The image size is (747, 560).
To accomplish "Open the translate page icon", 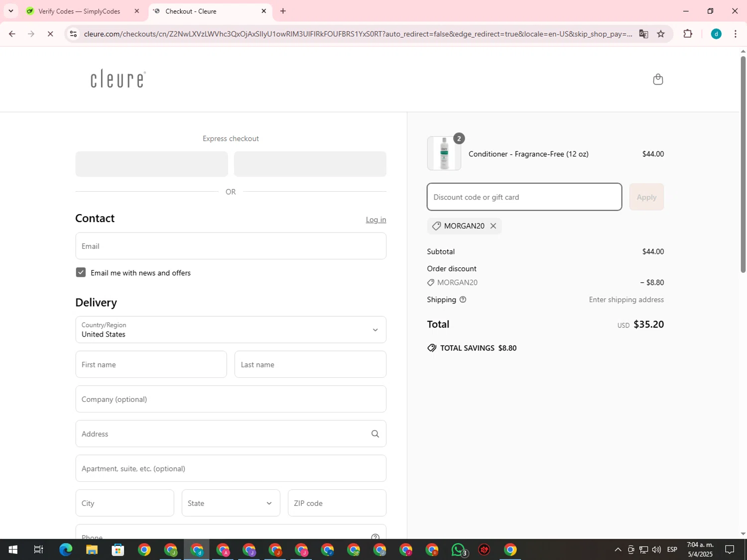I will pos(643,34).
